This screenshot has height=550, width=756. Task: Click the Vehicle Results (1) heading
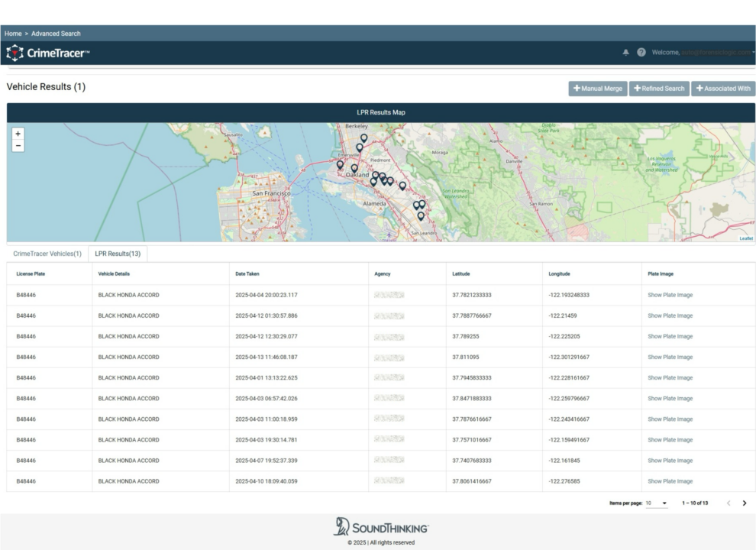(46, 87)
